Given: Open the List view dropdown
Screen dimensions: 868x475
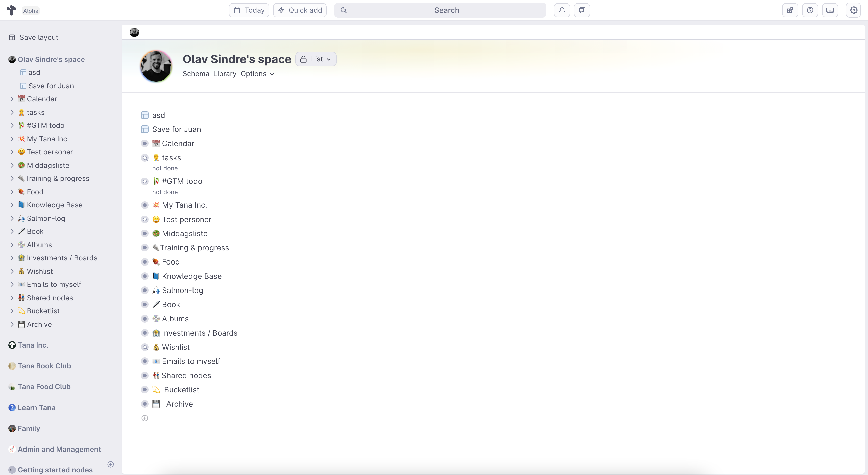Looking at the screenshot, I should [x=316, y=59].
